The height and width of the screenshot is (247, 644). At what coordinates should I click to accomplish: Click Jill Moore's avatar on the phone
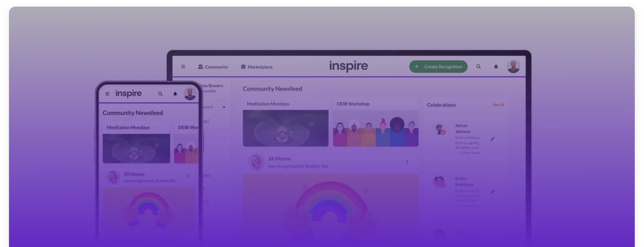point(113,177)
